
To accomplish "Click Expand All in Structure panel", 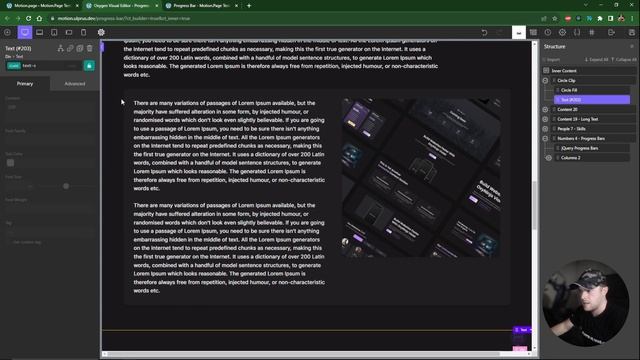I will [x=596, y=60].
